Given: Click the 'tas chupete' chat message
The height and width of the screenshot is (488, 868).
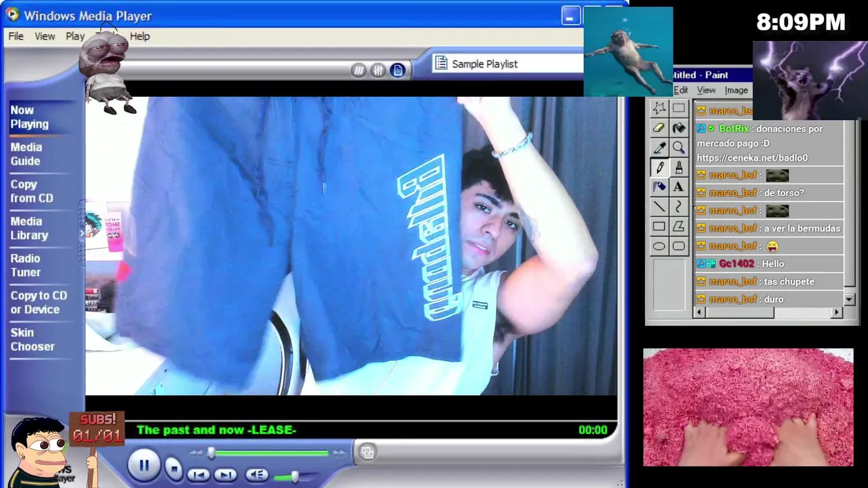Looking at the screenshot, I should click(789, 281).
